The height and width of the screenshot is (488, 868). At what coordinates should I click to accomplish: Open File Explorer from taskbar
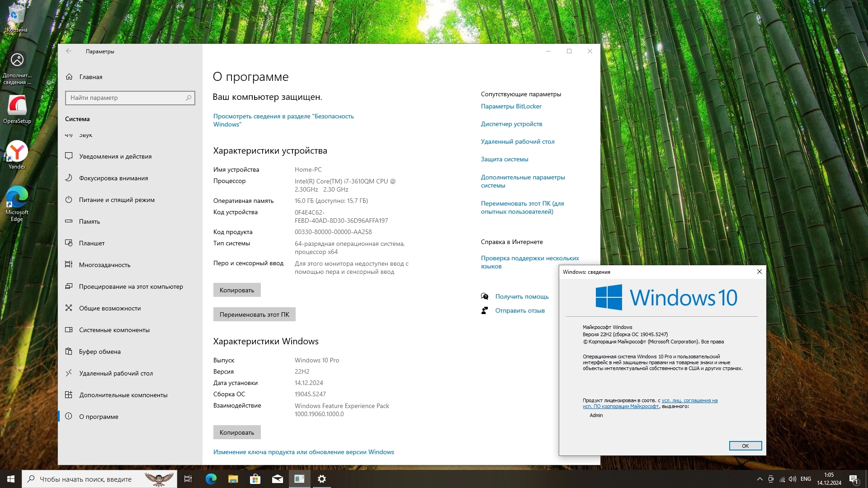tap(233, 479)
